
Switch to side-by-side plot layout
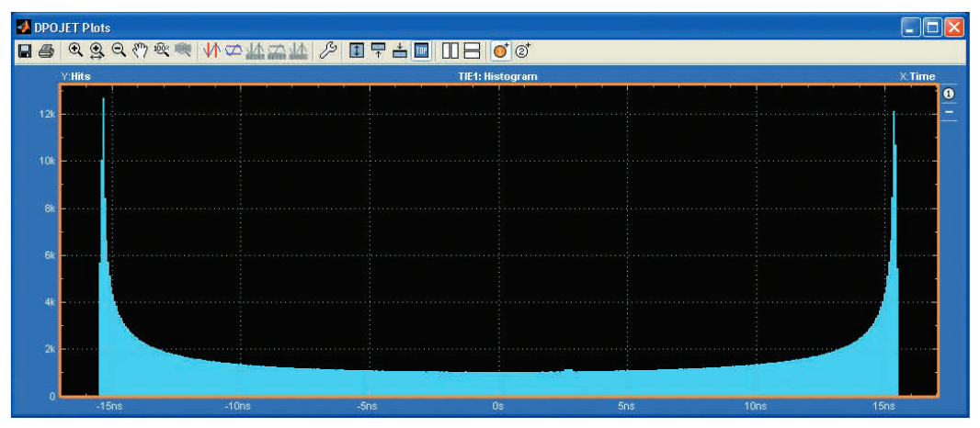pos(450,52)
